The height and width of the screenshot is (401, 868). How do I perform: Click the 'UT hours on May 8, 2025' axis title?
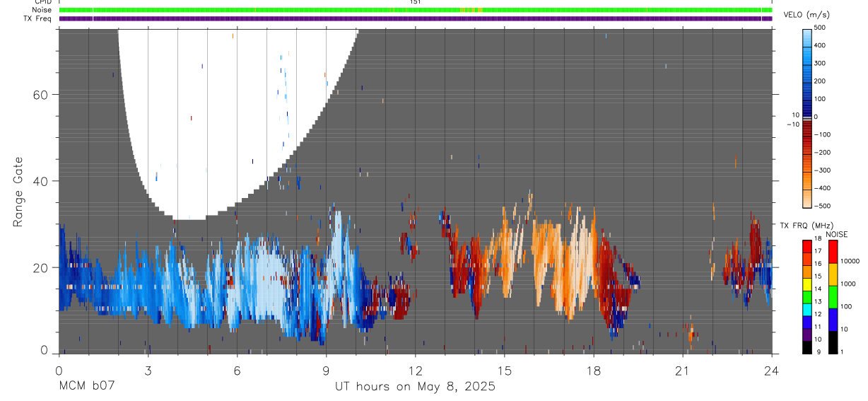415,386
